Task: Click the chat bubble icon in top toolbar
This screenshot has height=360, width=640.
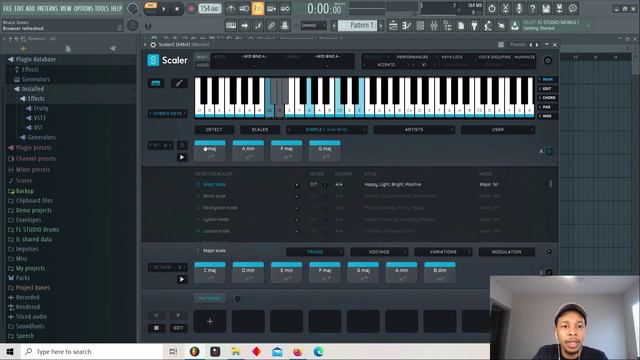Action: pyautogui.click(x=573, y=8)
